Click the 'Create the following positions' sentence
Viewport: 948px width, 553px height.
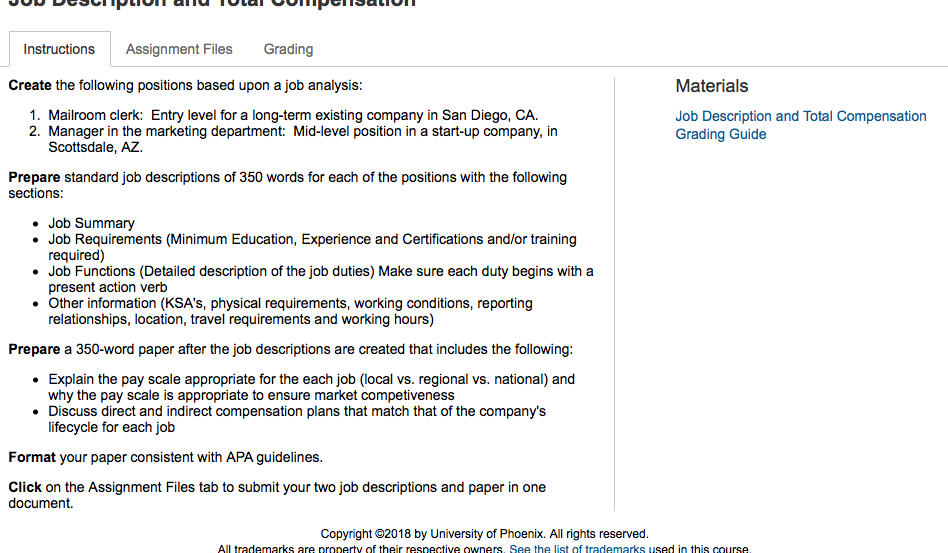(186, 85)
